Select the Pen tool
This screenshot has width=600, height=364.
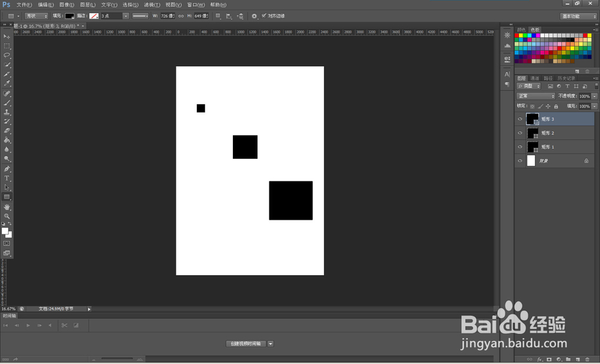click(x=7, y=170)
